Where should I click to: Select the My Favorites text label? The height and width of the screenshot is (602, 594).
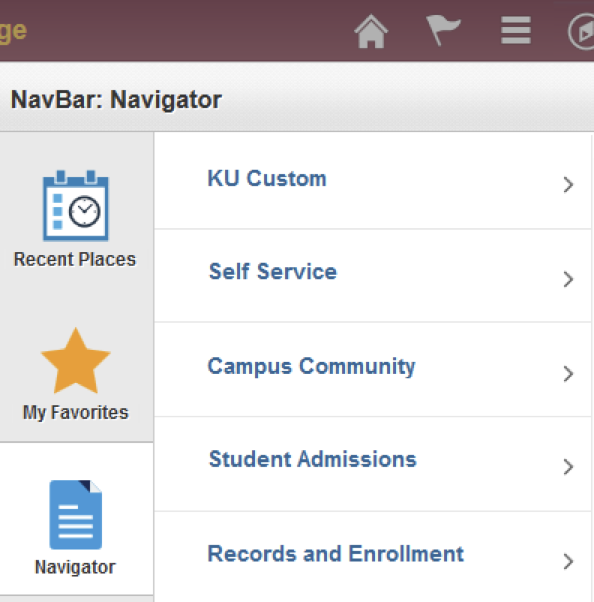[76, 413]
